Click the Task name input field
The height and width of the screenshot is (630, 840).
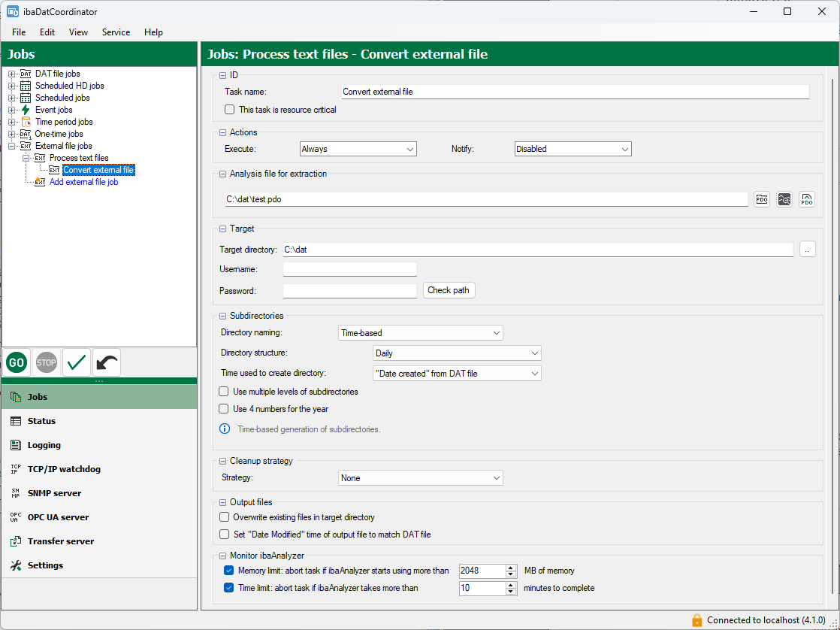point(576,92)
